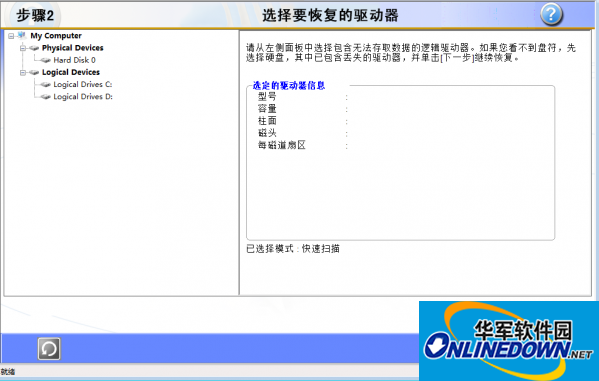Click the 步骤2 heading
This screenshot has width=599, height=381.
point(35,15)
